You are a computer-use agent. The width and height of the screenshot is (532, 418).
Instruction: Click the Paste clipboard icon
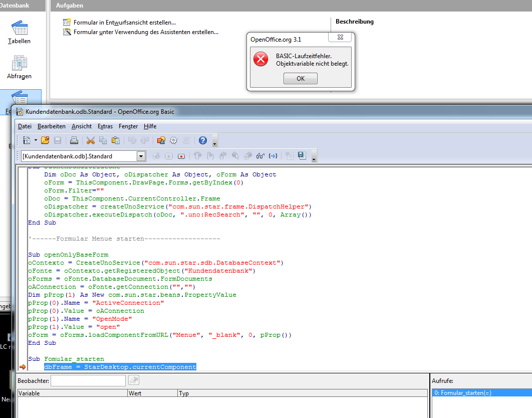pyautogui.click(x=116, y=140)
